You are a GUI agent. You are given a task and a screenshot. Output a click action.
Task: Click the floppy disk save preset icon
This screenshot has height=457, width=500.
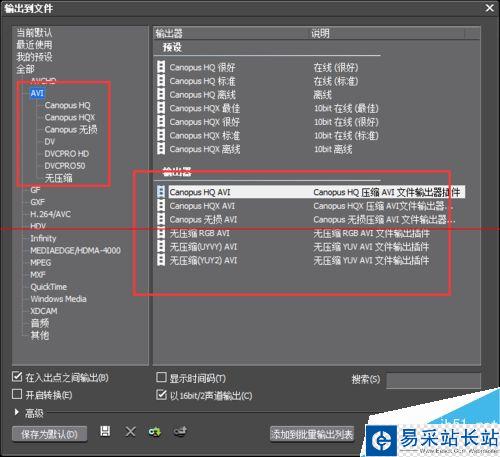tap(105, 431)
